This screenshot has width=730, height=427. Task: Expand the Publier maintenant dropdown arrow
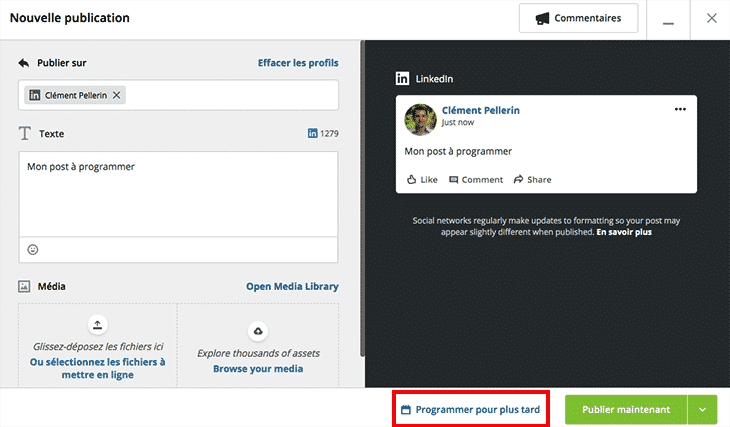[703, 410]
